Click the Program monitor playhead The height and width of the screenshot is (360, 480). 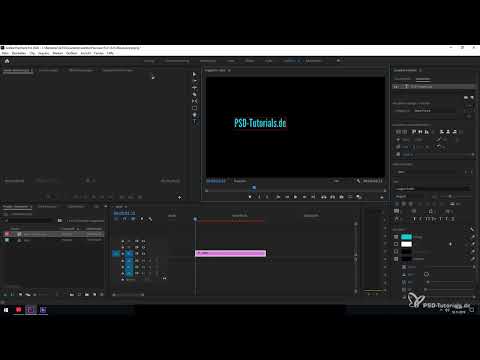(254, 188)
